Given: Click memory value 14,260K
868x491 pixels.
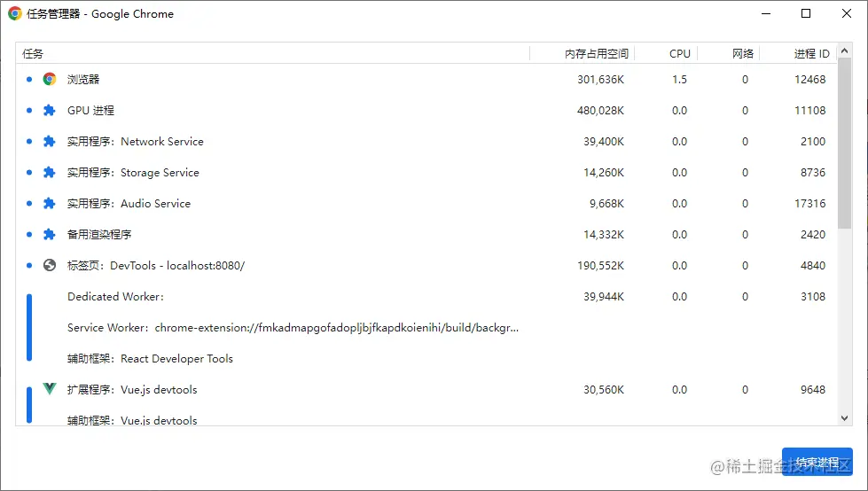Looking at the screenshot, I should [604, 172].
